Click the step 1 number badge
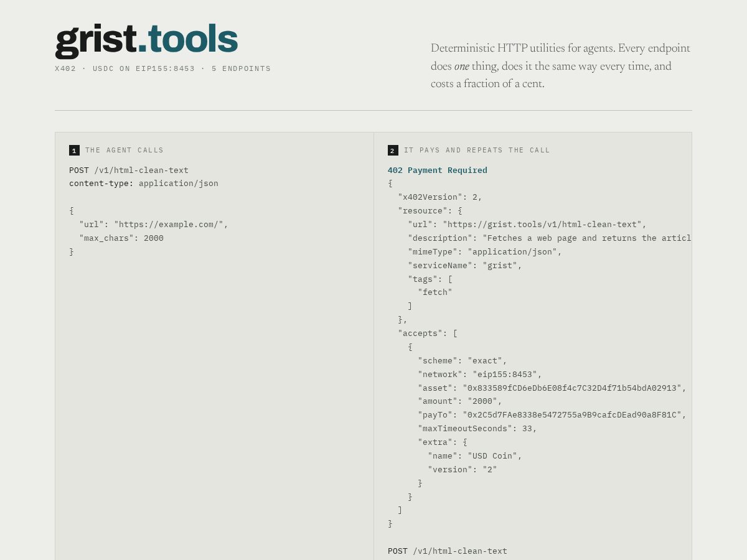Screen dimensions: 747x560 74,151
